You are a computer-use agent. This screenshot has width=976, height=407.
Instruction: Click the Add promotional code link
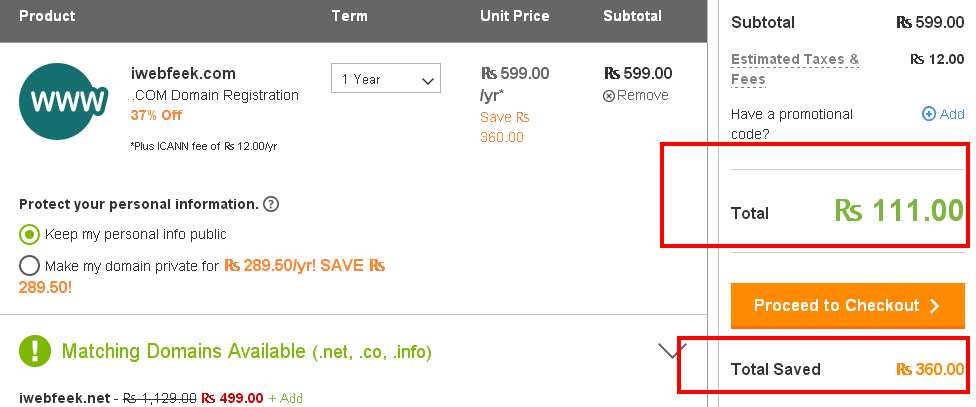tap(952, 114)
